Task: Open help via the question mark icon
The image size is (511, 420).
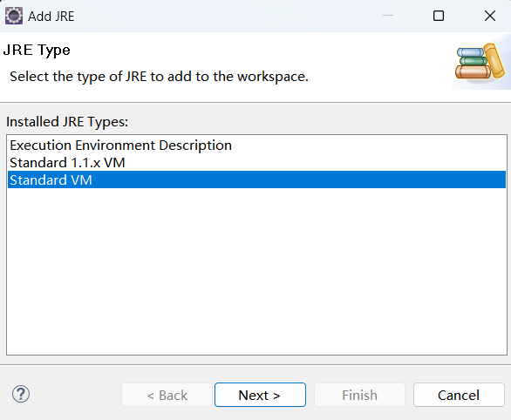Action: click(21, 394)
